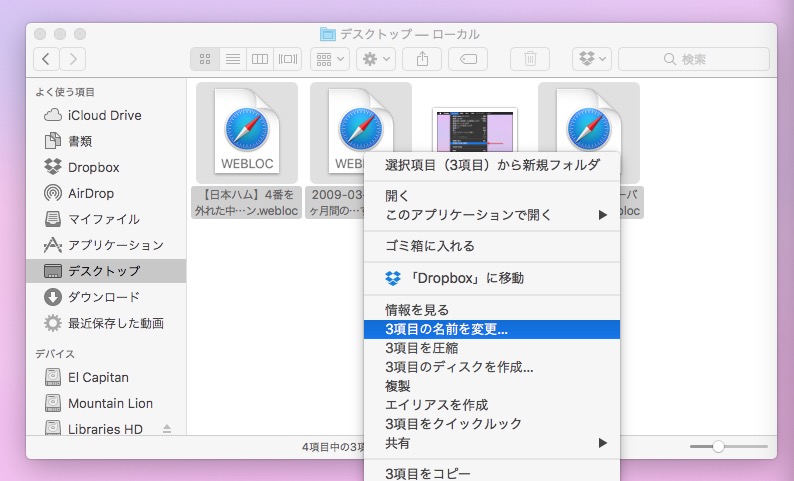Switch to icon view
This screenshot has height=481, width=794.
click(x=205, y=59)
